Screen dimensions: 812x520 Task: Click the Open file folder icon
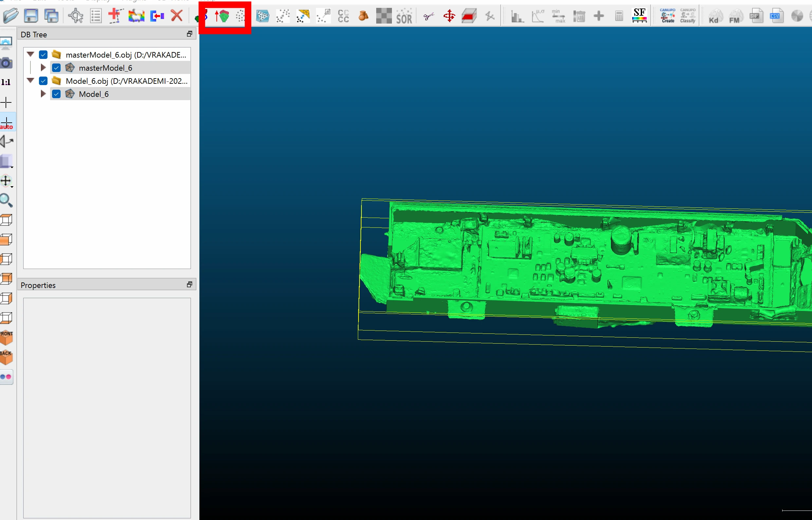tap(10, 15)
